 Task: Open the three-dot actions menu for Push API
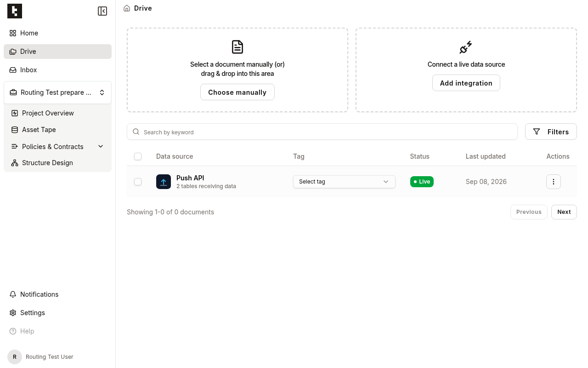coord(554,182)
